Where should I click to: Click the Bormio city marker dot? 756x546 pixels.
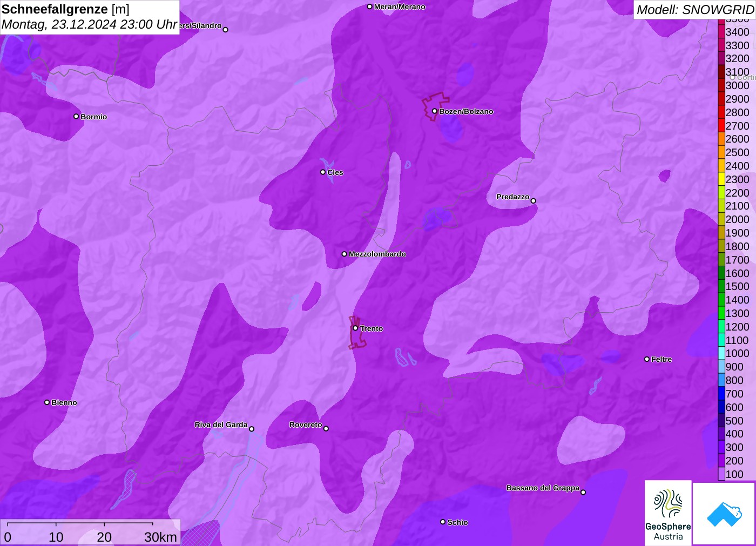[x=76, y=117]
